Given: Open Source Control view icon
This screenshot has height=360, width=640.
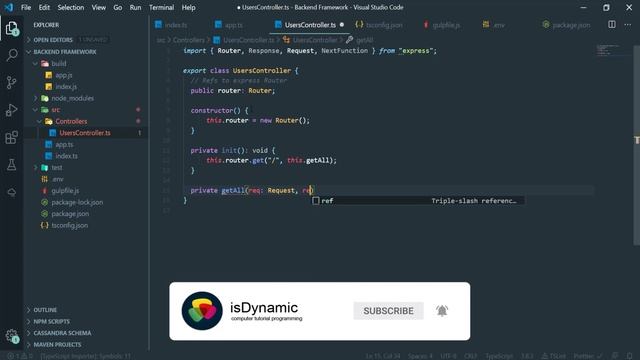Looking at the screenshot, I should click(12, 82).
